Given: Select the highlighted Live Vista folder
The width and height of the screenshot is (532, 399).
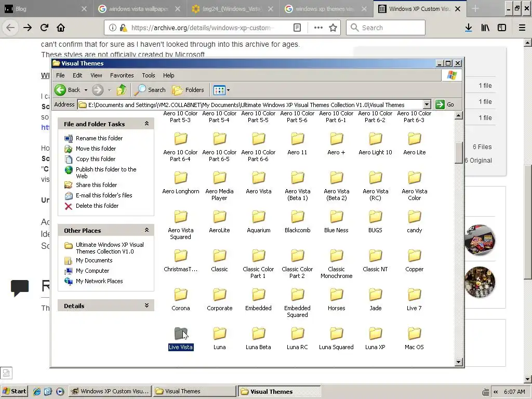Looking at the screenshot, I should [x=180, y=339].
